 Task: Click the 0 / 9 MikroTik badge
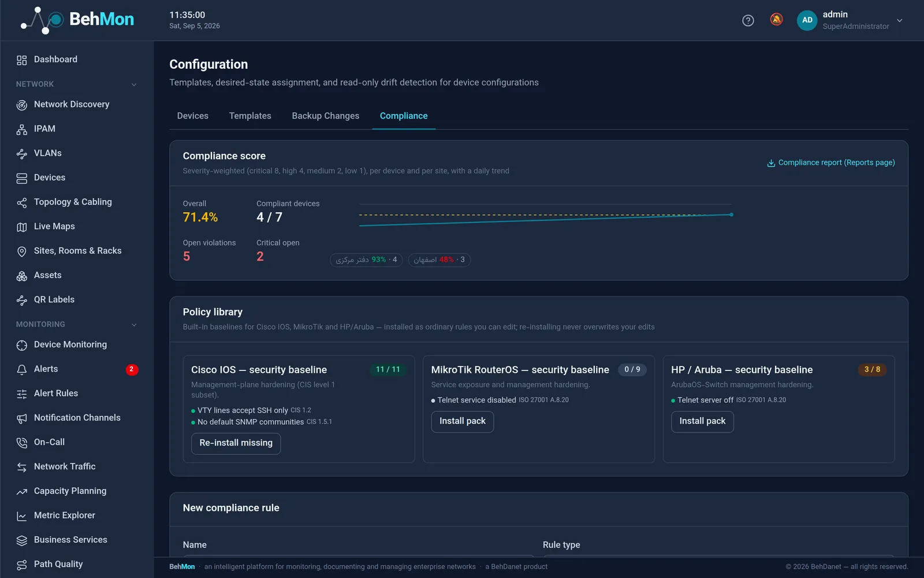click(x=632, y=369)
